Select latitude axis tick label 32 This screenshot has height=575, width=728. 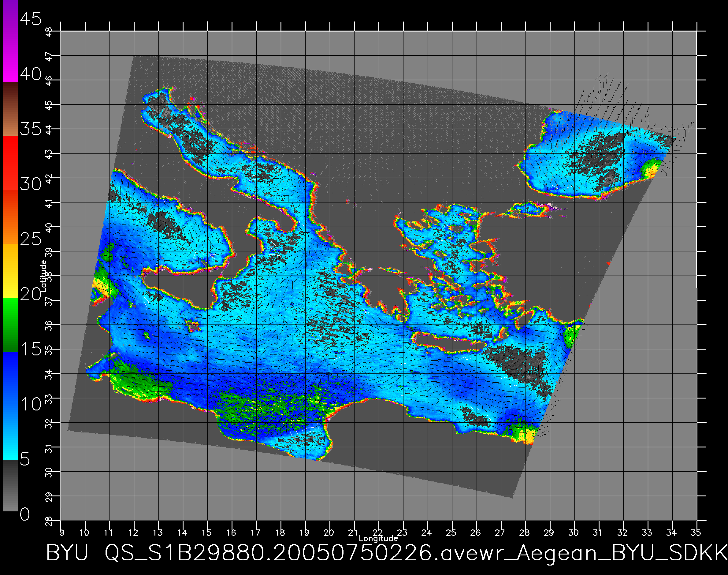pos(49,424)
